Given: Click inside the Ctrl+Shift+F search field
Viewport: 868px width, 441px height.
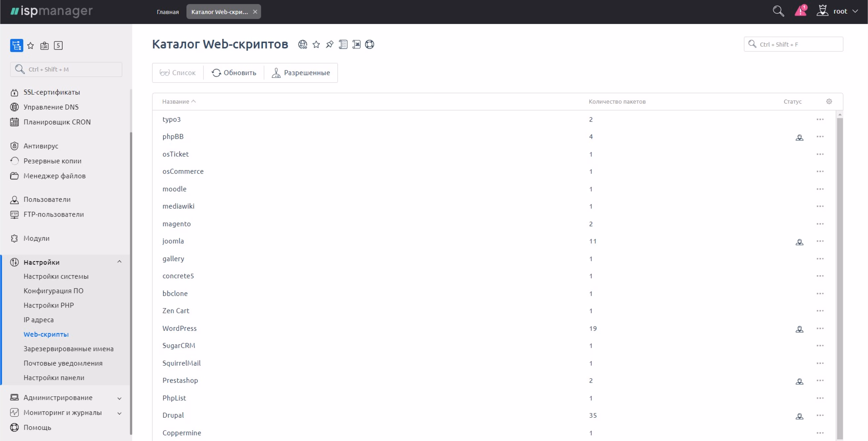Looking at the screenshot, I should [794, 44].
